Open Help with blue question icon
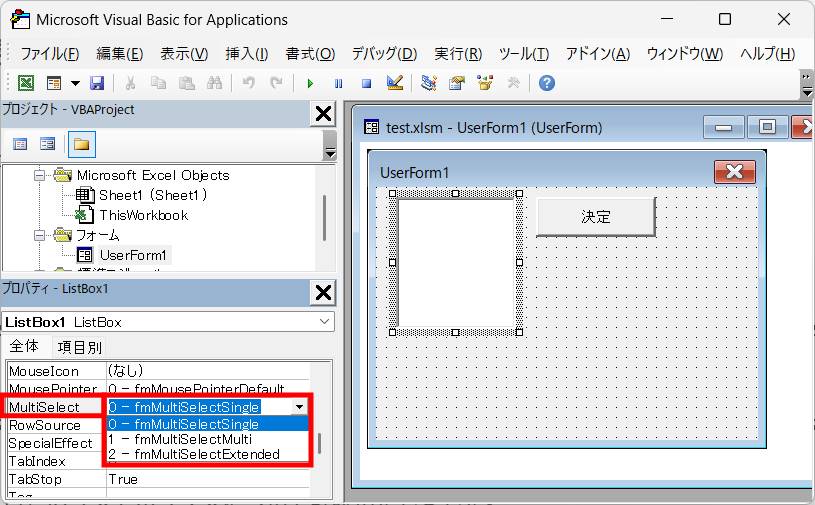Screen dimensions: 815x505 click(x=547, y=83)
